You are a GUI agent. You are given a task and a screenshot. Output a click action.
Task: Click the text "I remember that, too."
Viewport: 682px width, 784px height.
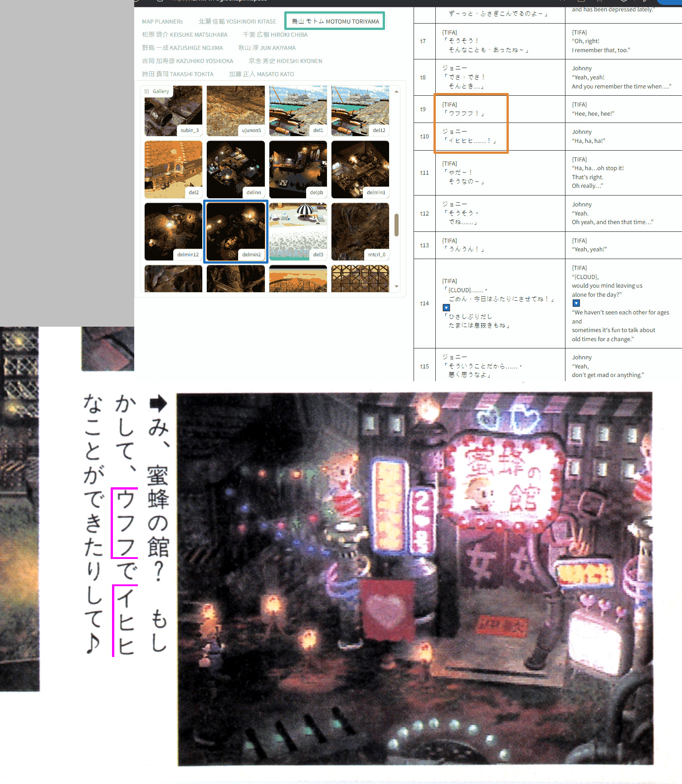tap(601, 50)
